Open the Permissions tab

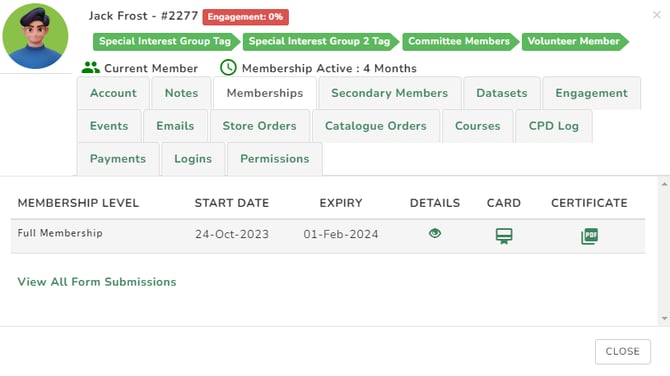coord(275,159)
